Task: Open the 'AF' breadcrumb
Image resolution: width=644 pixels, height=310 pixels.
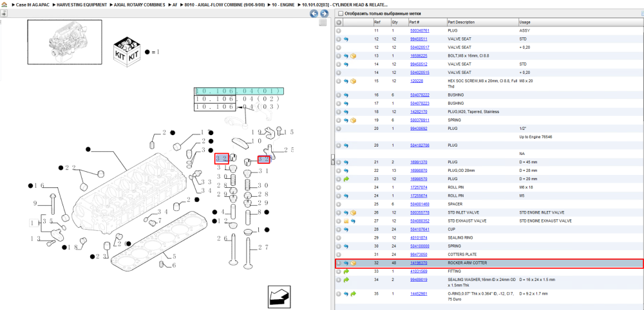Action: 175,5
